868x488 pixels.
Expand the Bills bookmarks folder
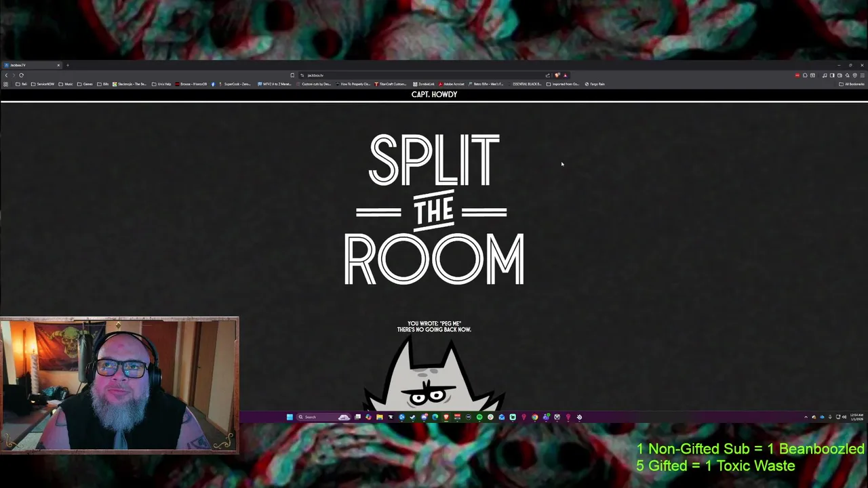coord(103,84)
